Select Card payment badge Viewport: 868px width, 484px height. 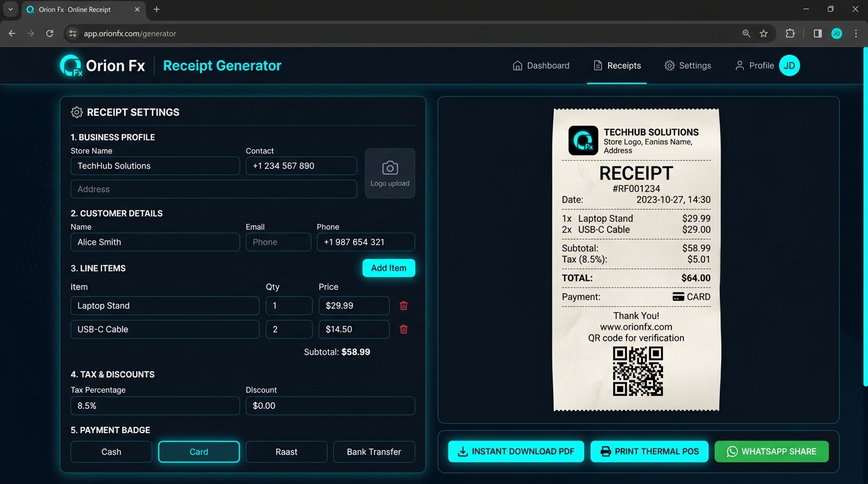tap(199, 452)
